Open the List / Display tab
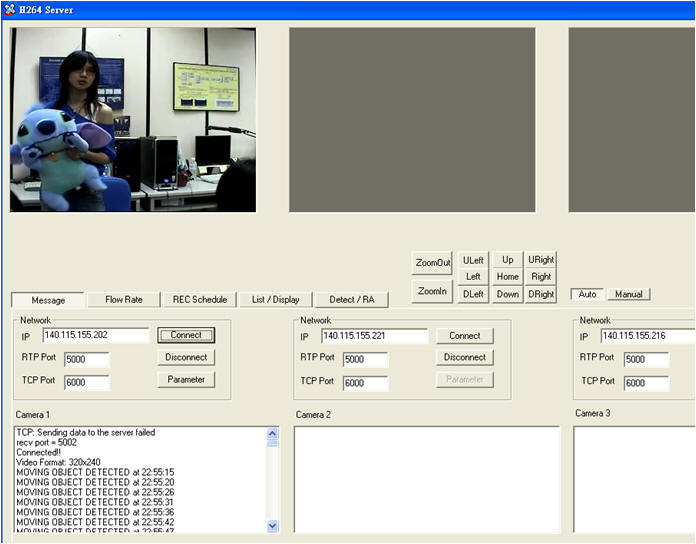 coord(275,299)
